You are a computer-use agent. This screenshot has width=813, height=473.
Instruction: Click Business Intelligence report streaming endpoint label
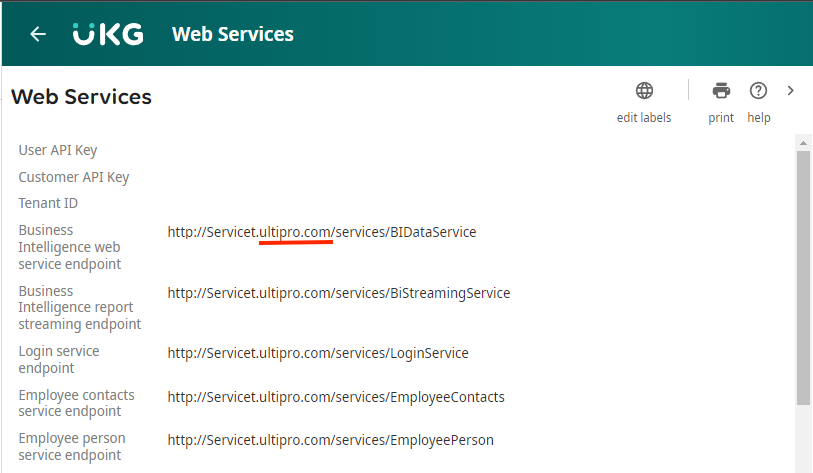[x=80, y=308]
